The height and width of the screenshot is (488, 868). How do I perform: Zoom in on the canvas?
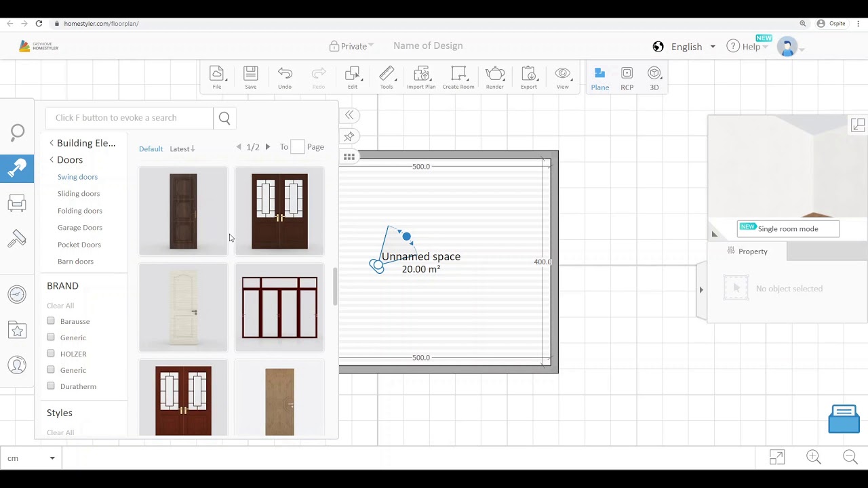(814, 457)
